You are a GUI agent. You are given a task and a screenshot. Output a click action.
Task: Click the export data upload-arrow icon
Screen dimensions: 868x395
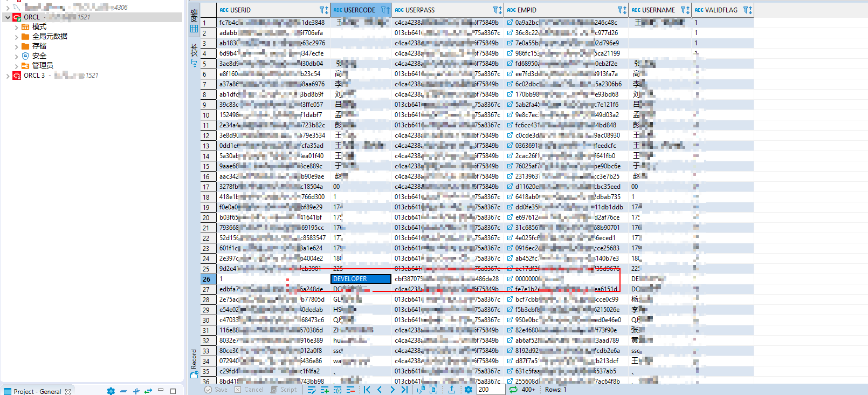[x=452, y=390]
